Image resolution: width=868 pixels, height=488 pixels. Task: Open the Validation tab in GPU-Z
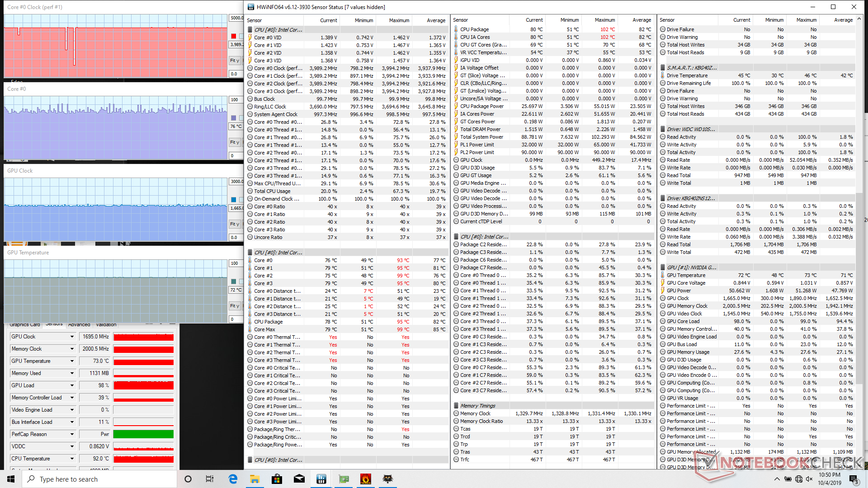pyautogui.click(x=106, y=324)
